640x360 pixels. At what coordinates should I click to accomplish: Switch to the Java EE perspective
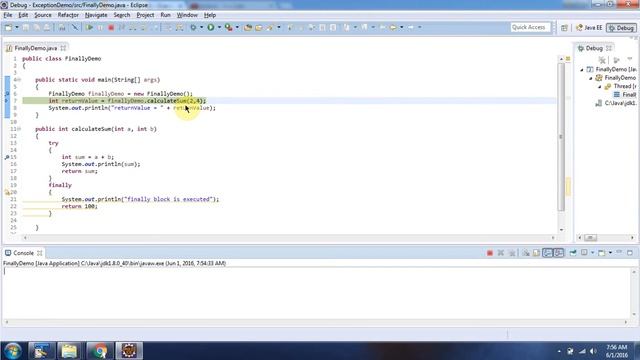(589, 28)
